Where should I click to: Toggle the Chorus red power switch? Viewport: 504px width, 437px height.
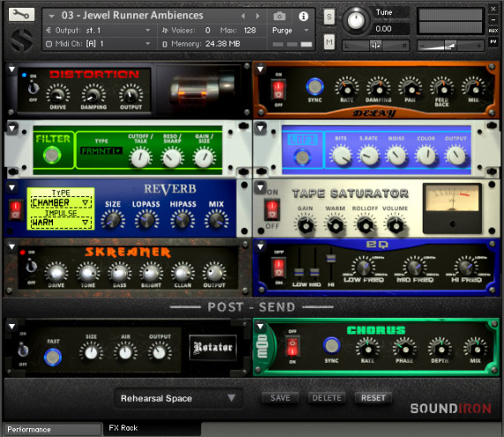[x=292, y=346]
